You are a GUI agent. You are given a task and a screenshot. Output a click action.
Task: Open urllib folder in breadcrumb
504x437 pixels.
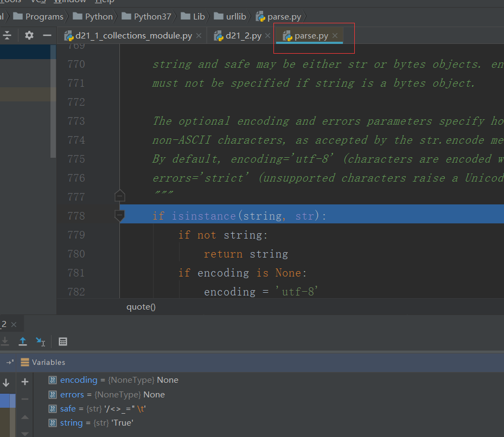(230, 17)
